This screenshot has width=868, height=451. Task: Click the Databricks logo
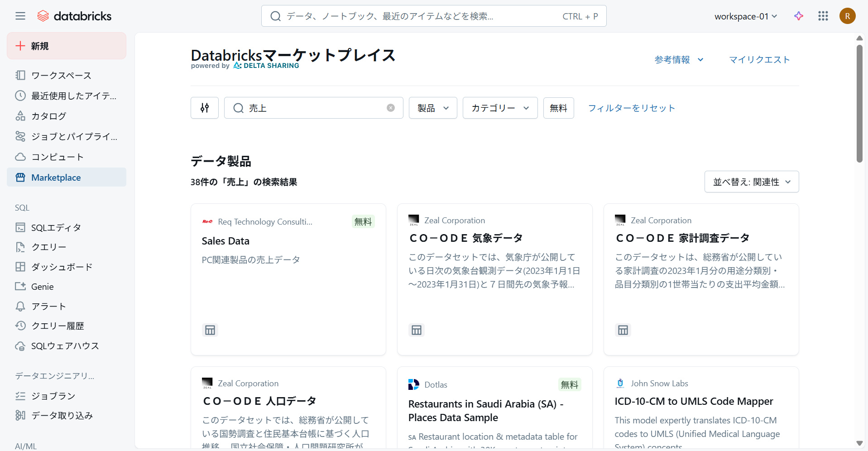[75, 16]
